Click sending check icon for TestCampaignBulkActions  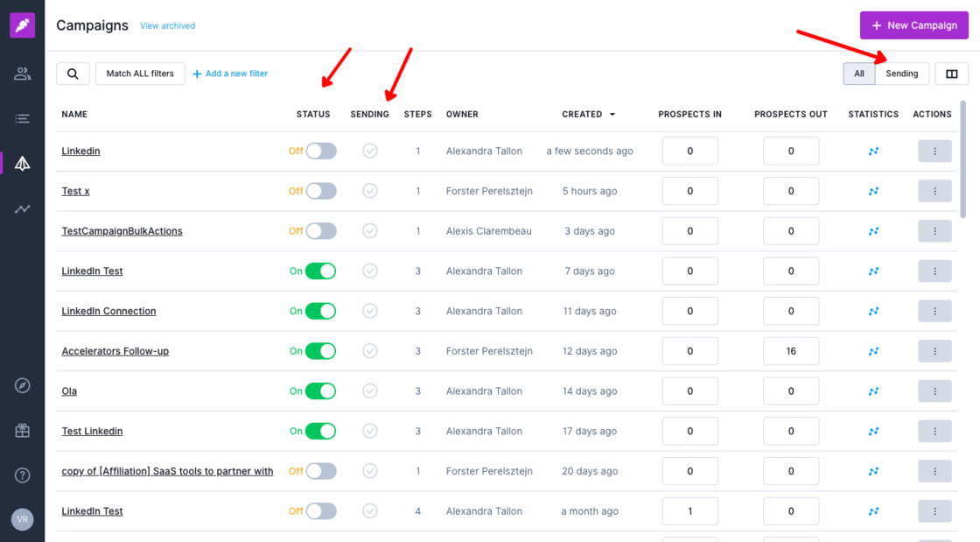(x=370, y=230)
